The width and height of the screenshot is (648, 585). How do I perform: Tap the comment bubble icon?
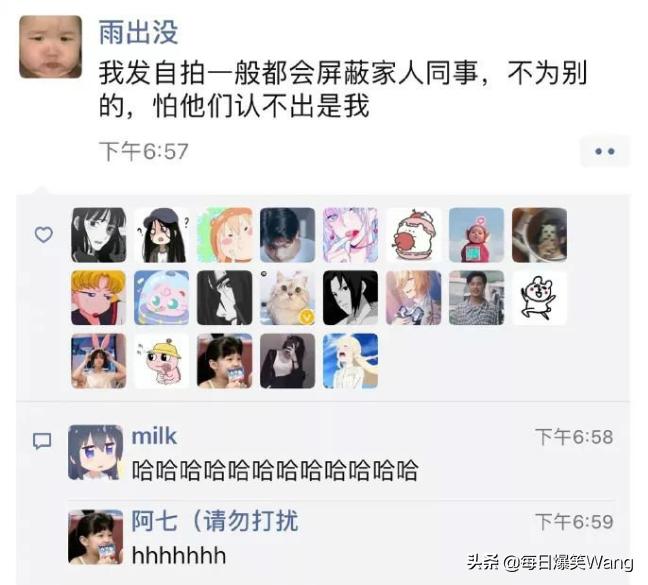(42, 441)
